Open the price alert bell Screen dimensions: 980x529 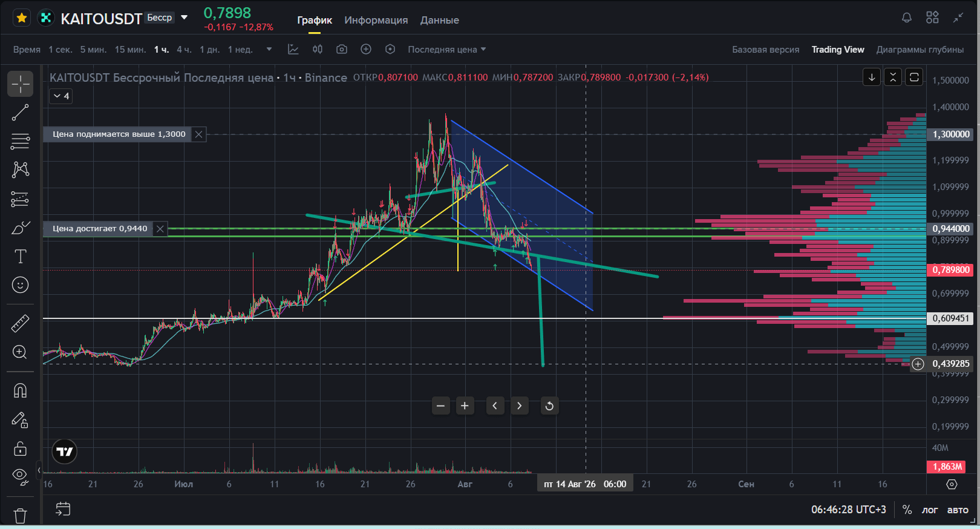click(x=907, y=18)
